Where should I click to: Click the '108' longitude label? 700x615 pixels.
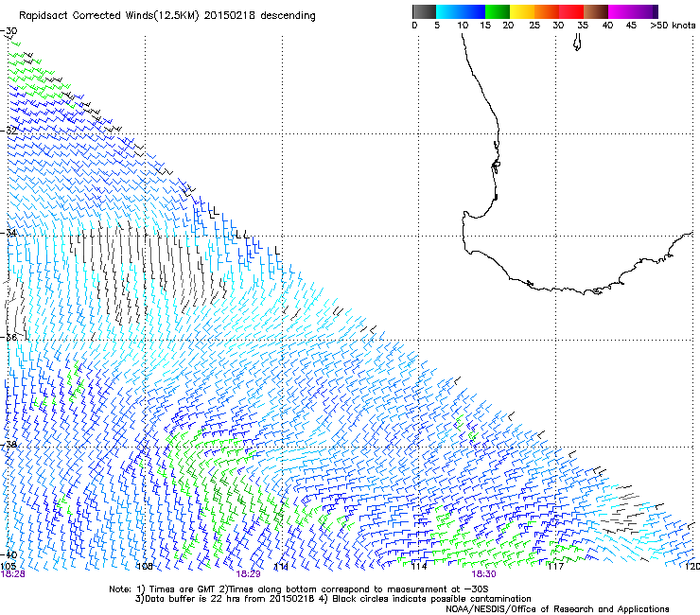pos(145,567)
